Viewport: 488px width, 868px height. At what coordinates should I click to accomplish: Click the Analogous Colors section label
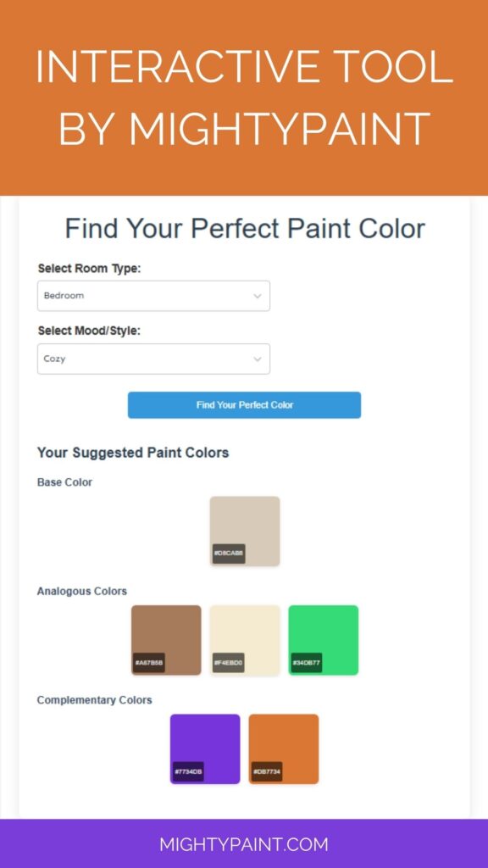tap(82, 590)
